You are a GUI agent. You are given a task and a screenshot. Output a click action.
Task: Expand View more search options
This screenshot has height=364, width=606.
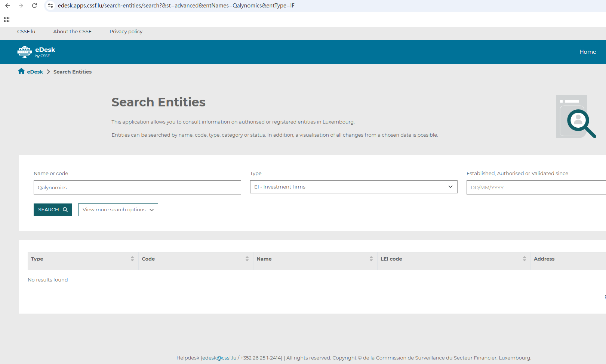pyautogui.click(x=118, y=210)
